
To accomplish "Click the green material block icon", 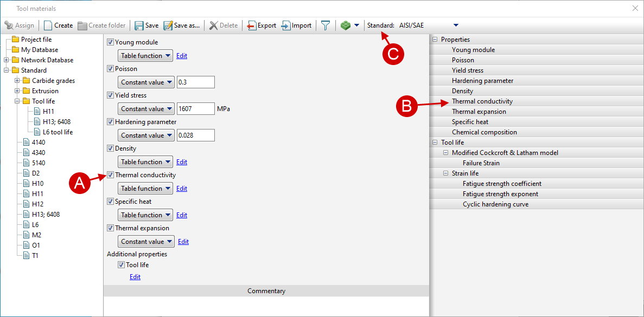I will (x=346, y=25).
